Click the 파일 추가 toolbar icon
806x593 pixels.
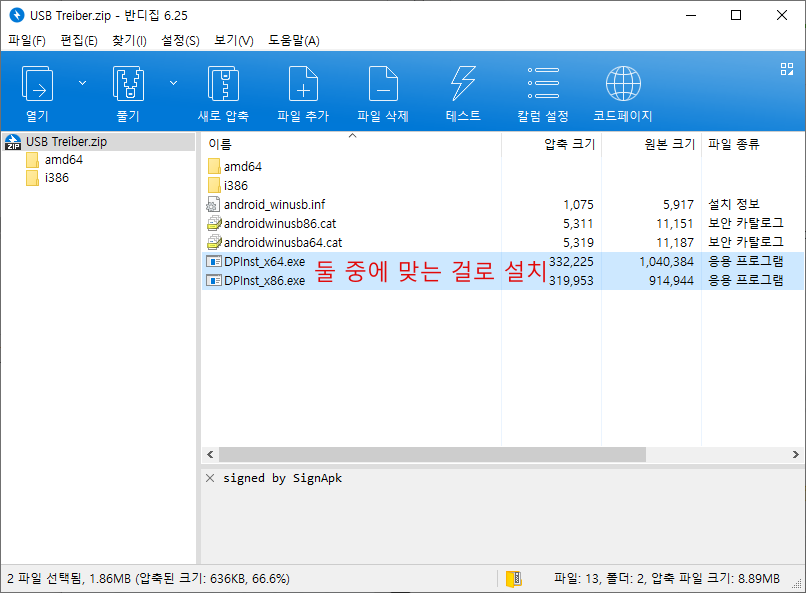303,83
